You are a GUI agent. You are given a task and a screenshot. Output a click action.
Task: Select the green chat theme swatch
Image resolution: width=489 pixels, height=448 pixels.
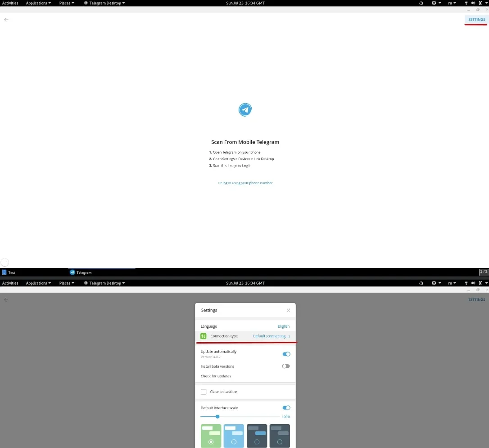pyautogui.click(x=211, y=436)
